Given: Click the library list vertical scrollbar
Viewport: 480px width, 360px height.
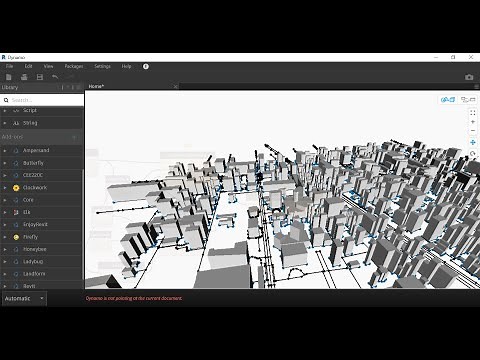Looking at the screenshot, I should coord(83,225).
